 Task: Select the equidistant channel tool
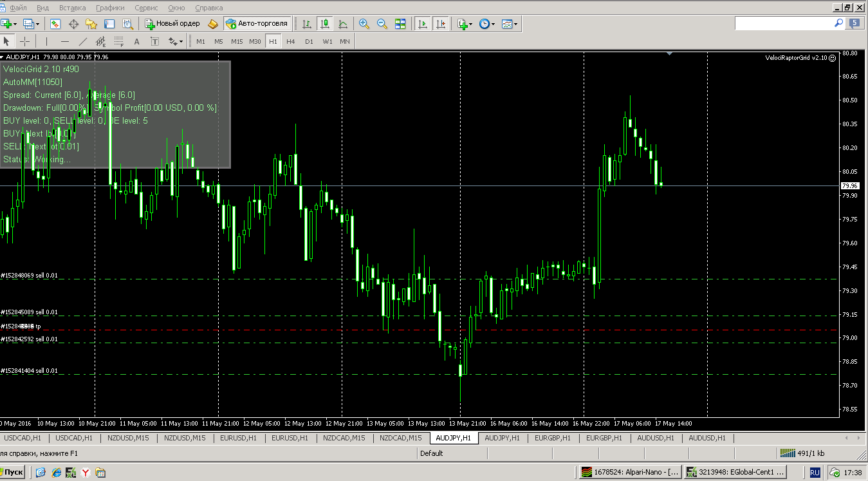100,41
